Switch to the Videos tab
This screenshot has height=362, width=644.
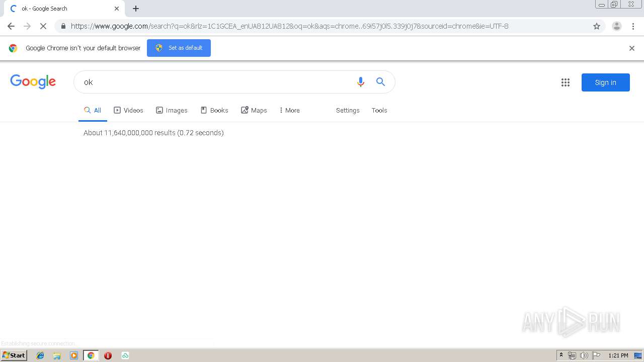point(128,110)
